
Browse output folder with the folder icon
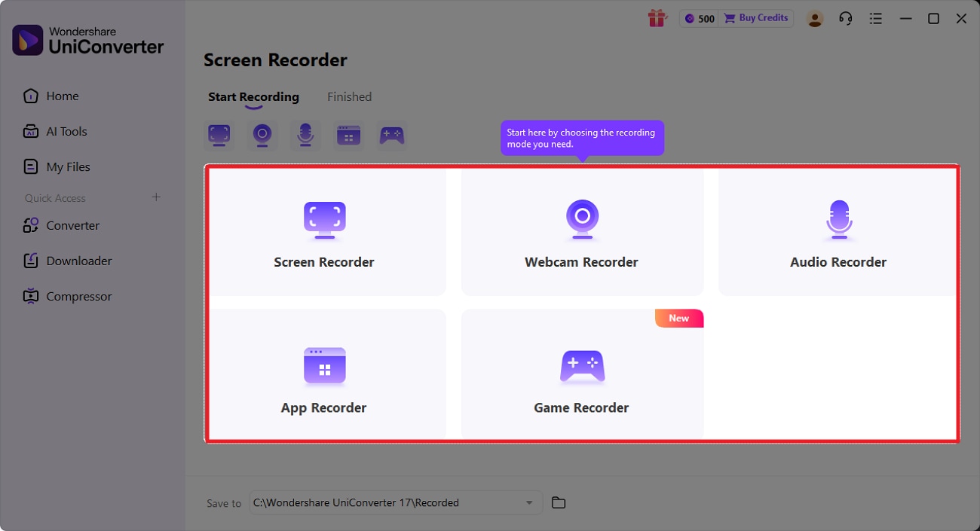coord(558,502)
